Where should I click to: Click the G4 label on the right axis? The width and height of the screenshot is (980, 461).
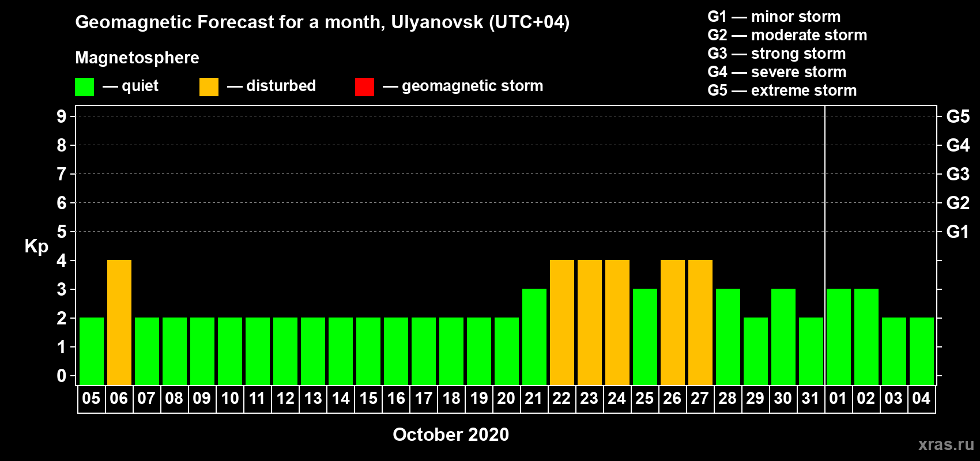pos(958,145)
